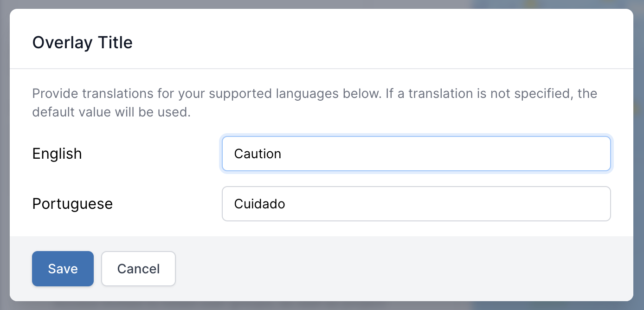This screenshot has height=310, width=644.
Task: Click white space between Portuguese label and field
Action: [167, 204]
